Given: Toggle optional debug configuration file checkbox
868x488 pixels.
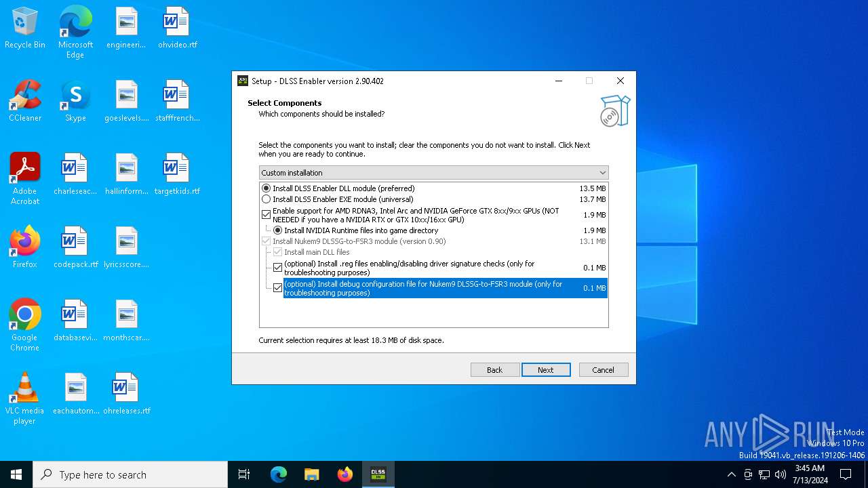Looking at the screenshot, I should [x=277, y=288].
